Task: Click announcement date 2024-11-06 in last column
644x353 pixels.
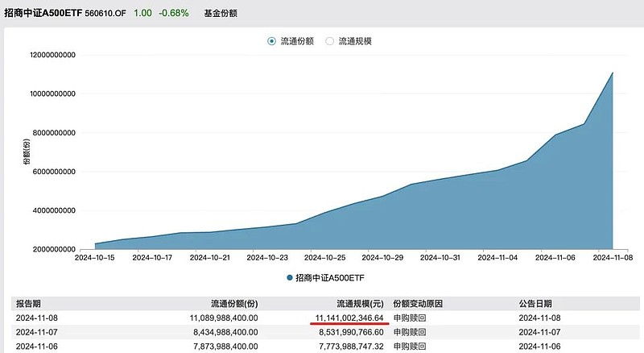Action: click(x=539, y=347)
